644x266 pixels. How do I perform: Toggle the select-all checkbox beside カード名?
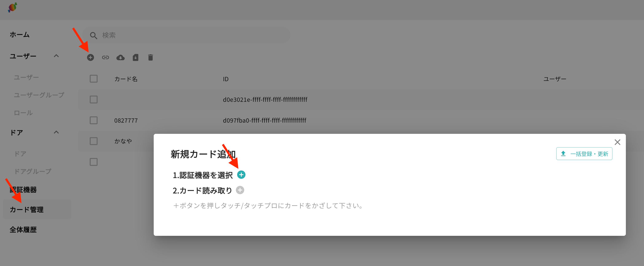pyautogui.click(x=93, y=79)
